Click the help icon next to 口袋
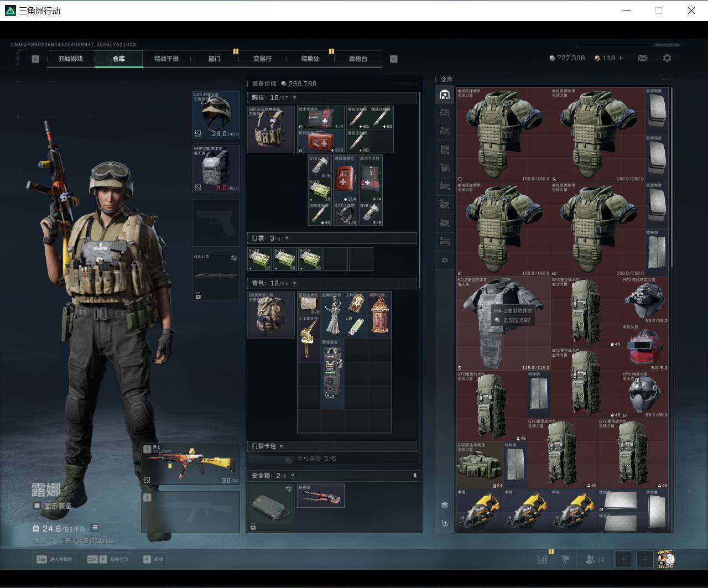The image size is (708, 588). tap(287, 238)
